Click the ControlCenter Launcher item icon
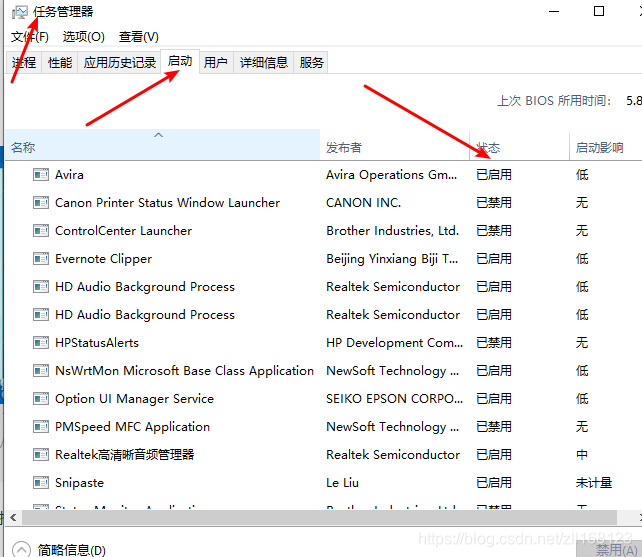 pos(41,231)
